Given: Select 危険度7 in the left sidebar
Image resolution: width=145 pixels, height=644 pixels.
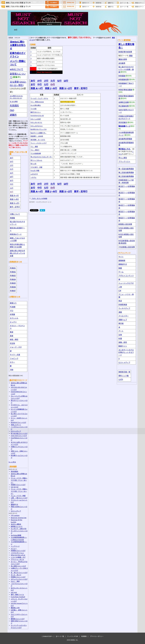Looking at the screenshot, I should click(13, 291).
